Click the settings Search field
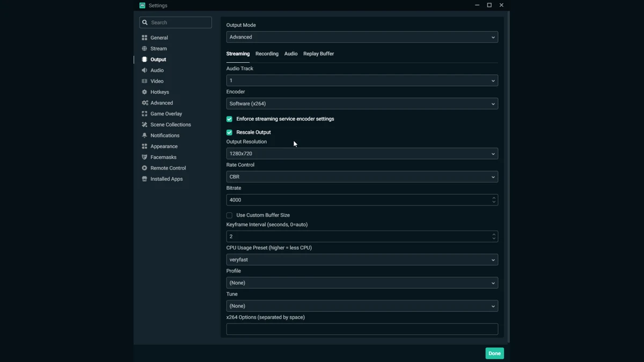Screen dimensions: 644x362 point(175,23)
